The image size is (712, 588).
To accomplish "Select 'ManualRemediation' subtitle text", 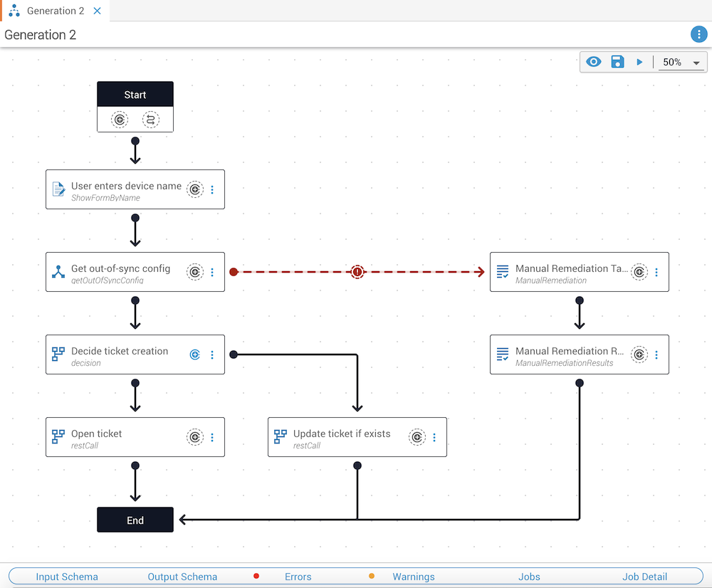I will tap(551, 280).
